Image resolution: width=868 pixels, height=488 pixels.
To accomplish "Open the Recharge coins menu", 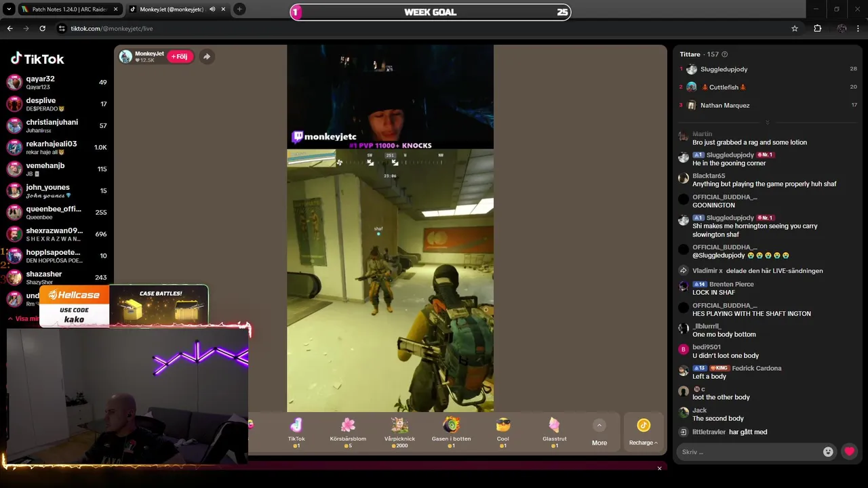I will tap(644, 432).
